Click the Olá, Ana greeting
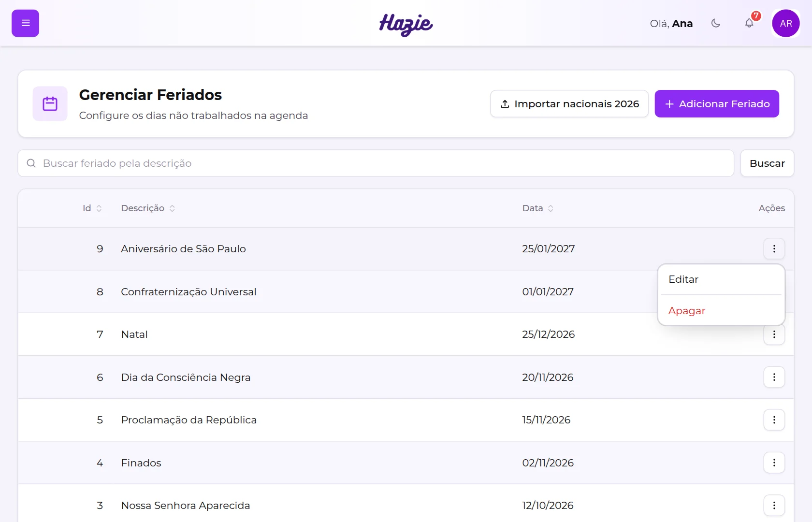The height and width of the screenshot is (522, 812). pos(671,24)
